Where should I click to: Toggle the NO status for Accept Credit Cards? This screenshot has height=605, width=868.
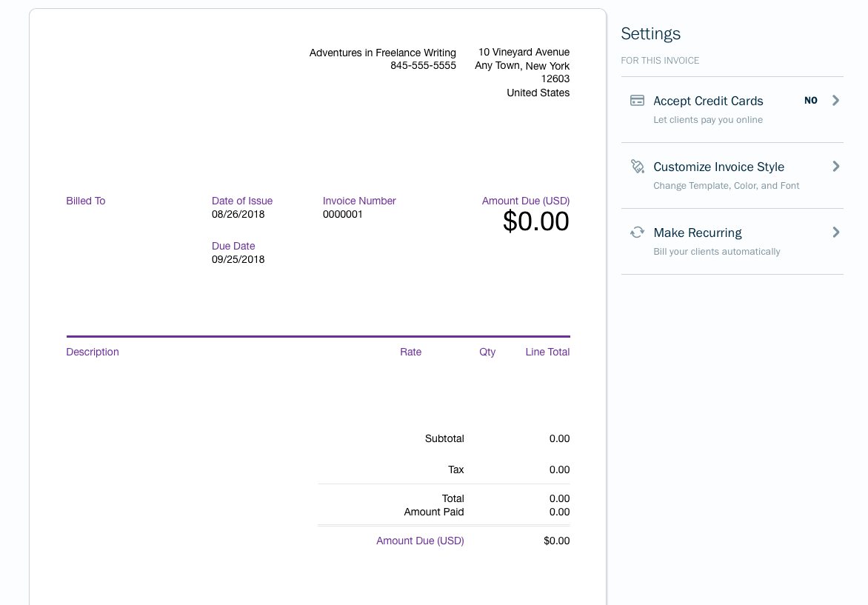click(x=811, y=101)
